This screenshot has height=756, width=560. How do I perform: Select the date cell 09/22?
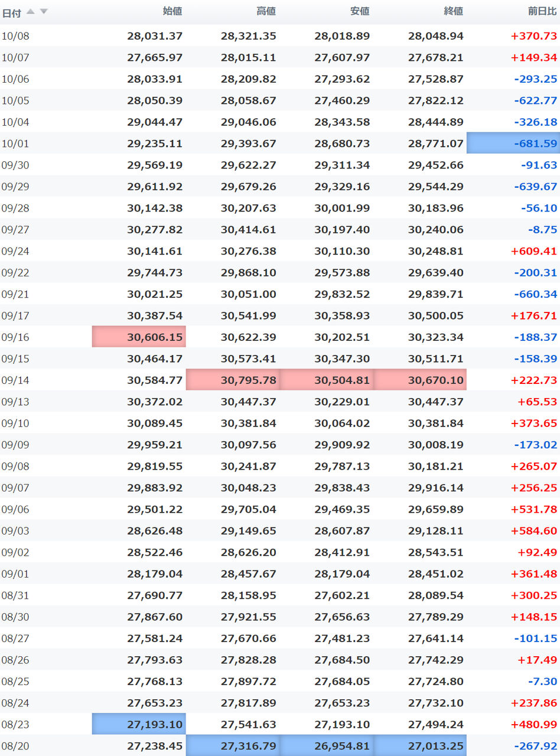(15, 273)
